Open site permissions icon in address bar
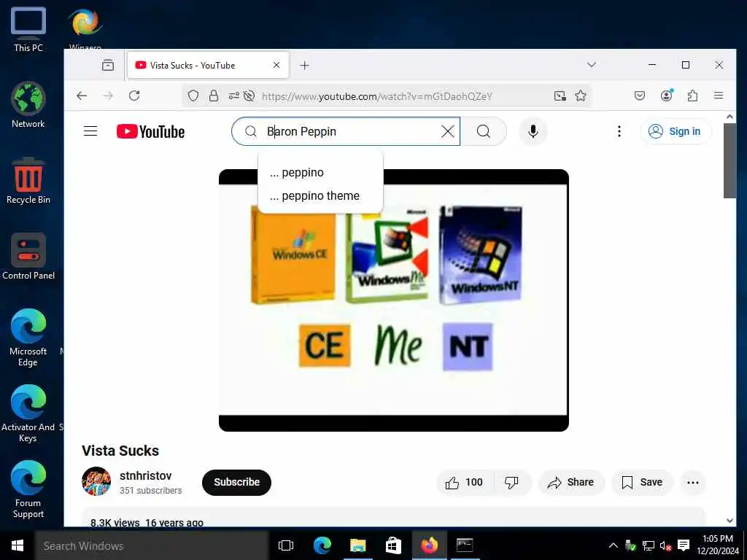This screenshot has height=560, width=747. point(233,96)
